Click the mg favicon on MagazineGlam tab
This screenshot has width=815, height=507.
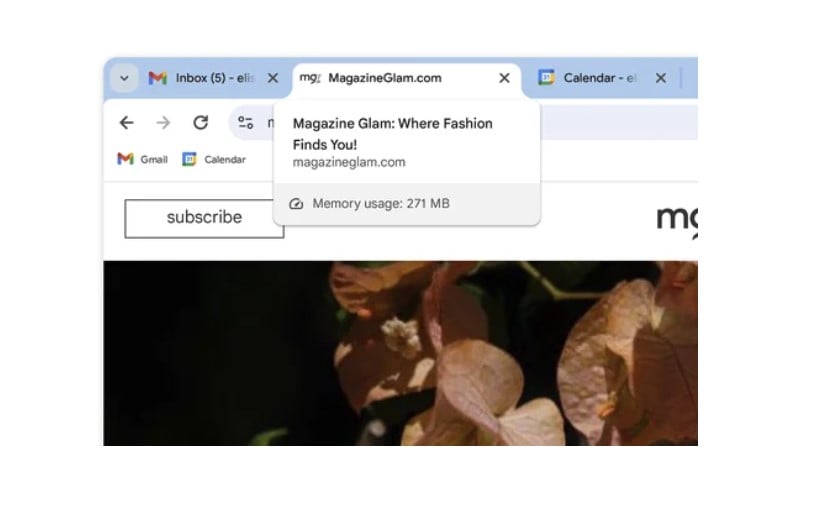310,78
